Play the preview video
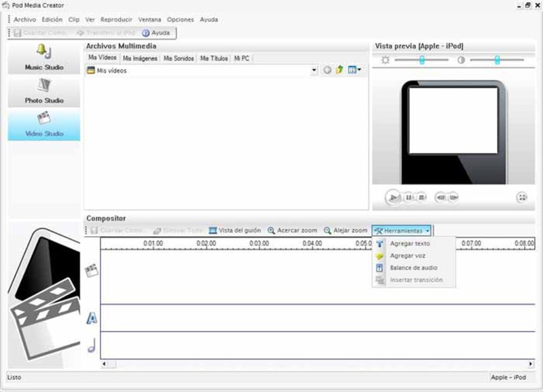543x392 pixels. coord(393,197)
